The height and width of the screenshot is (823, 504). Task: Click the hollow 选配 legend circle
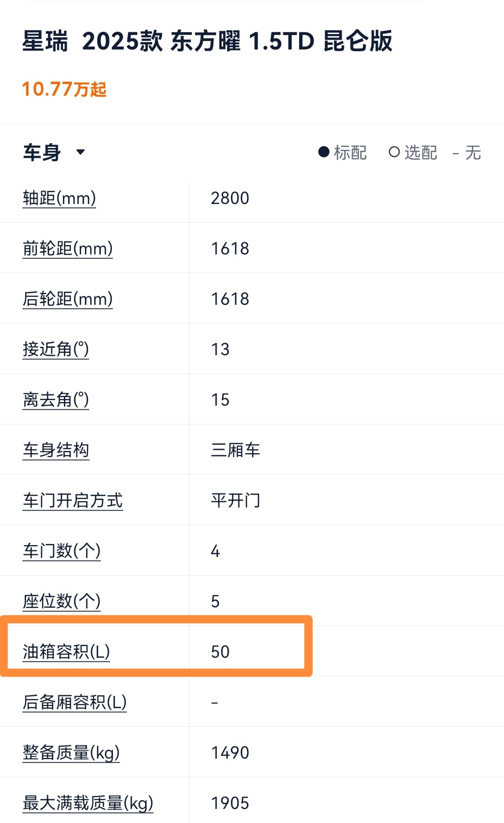point(394,152)
